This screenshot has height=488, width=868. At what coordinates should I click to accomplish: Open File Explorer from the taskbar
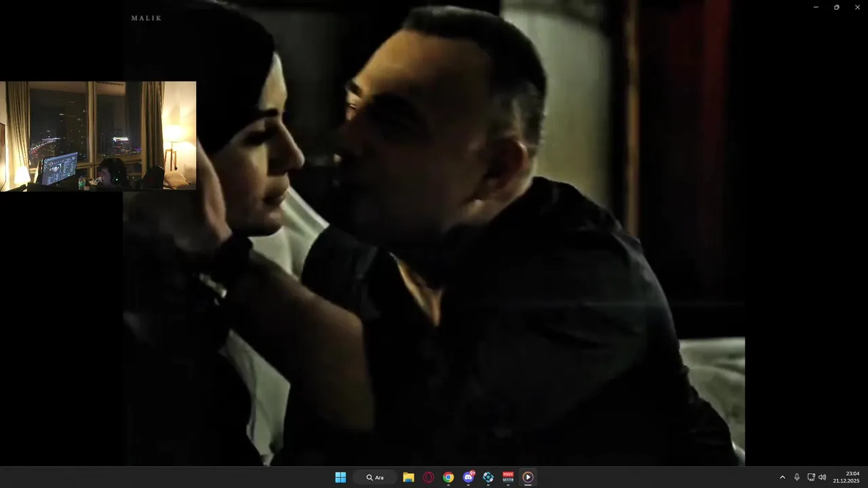408,477
